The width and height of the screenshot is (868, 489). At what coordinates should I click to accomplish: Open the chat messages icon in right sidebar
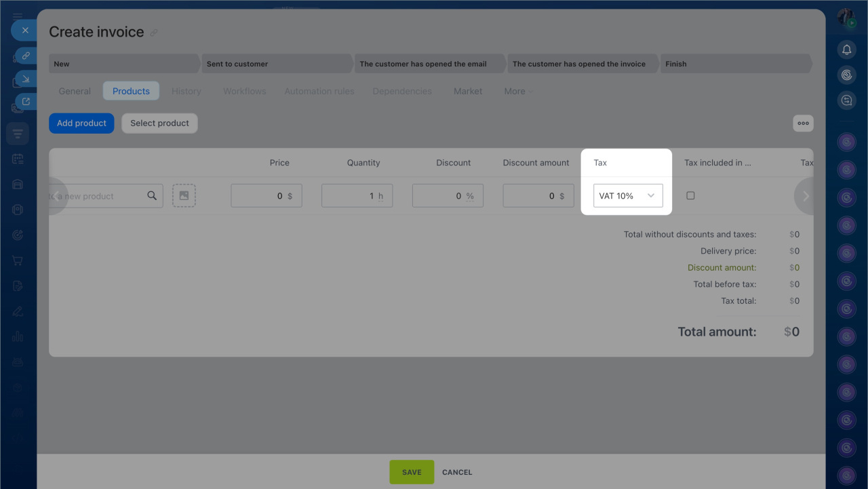846,100
